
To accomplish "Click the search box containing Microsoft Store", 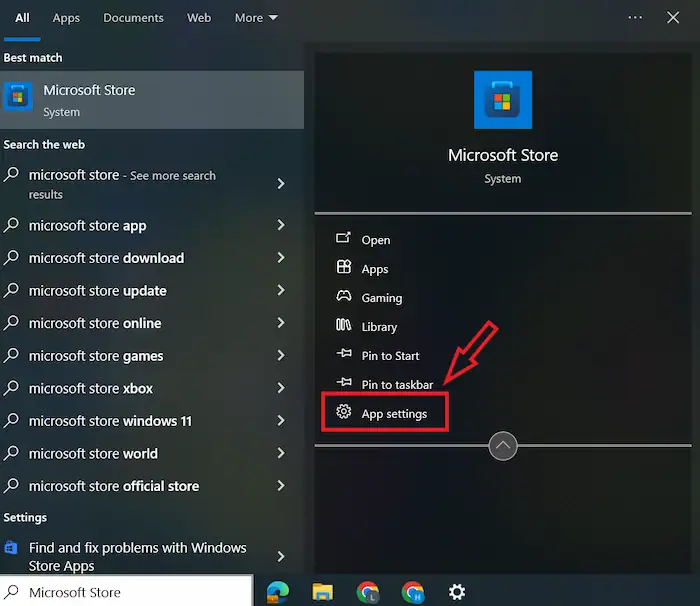I will pos(130,592).
